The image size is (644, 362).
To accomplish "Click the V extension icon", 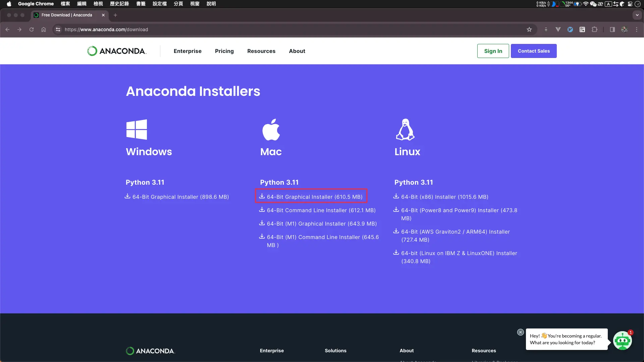I will 558,29.
